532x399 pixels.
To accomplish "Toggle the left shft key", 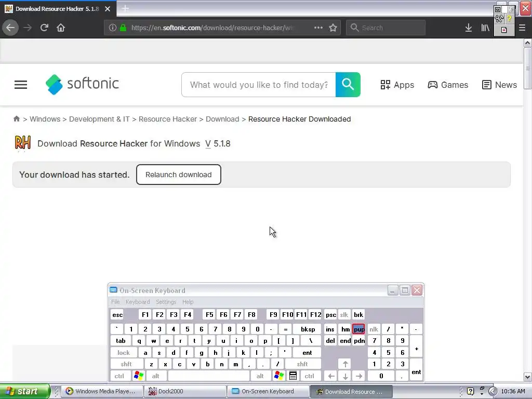I will coord(126,364).
